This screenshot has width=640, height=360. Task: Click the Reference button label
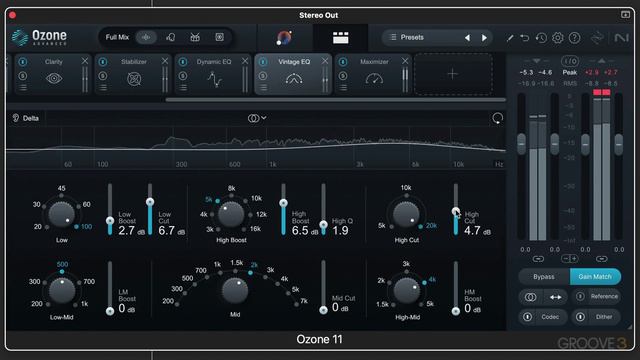(604, 296)
